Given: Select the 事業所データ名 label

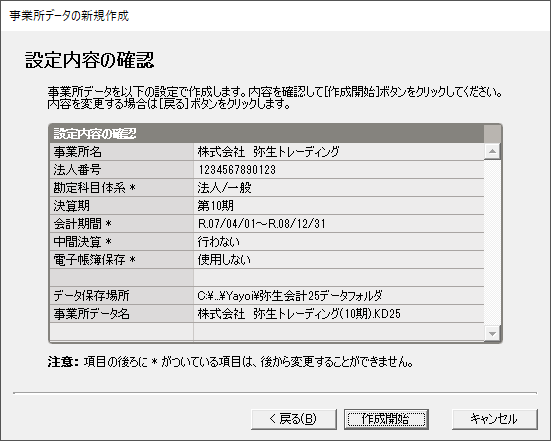Looking at the screenshot, I should click(x=91, y=313).
